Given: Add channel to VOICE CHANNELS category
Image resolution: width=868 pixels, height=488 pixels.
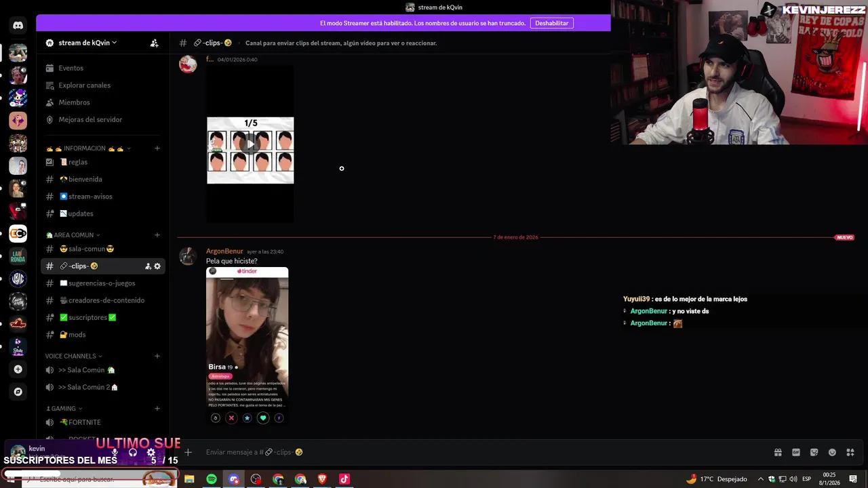Looking at the screenshot, I should (x=157, y=356).
